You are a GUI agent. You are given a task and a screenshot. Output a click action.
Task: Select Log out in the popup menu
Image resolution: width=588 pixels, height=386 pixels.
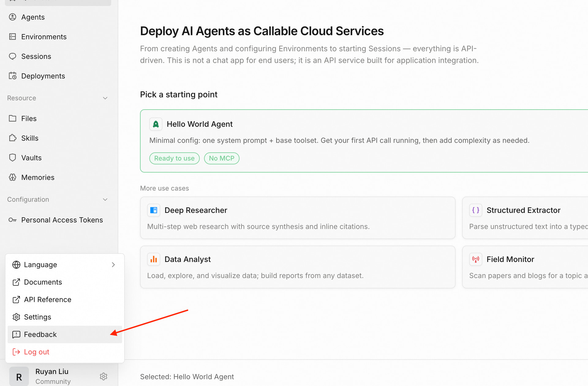point(65,352)
